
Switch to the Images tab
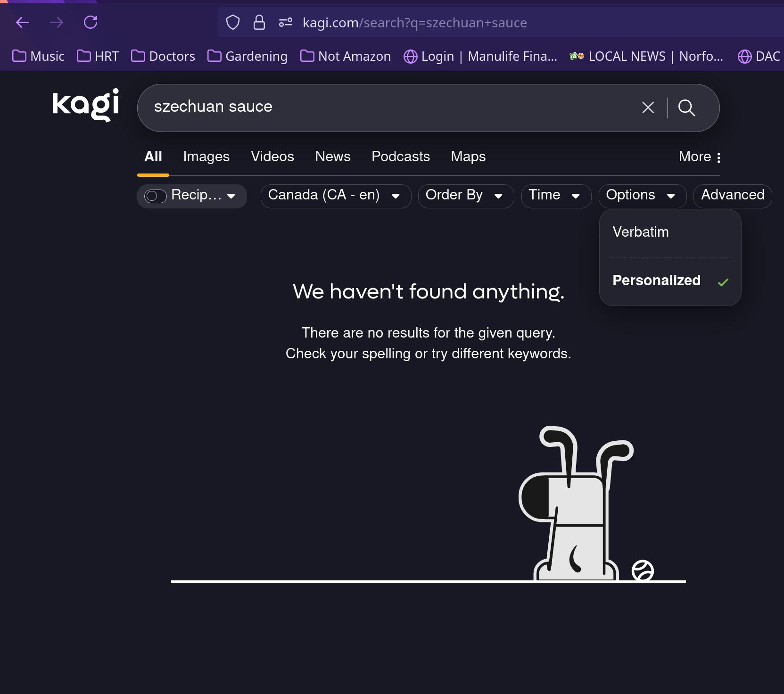tap(206, 157)
